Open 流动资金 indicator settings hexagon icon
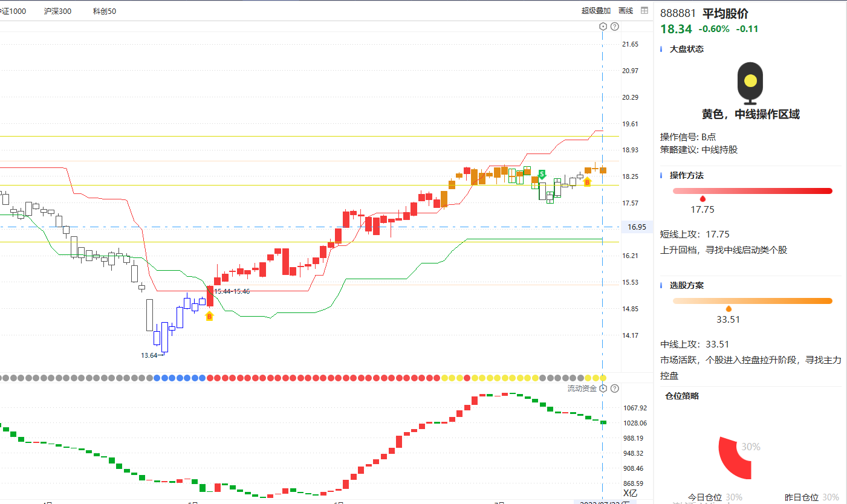The height and width of the screenshot is (504, 847). click(603, 388)
